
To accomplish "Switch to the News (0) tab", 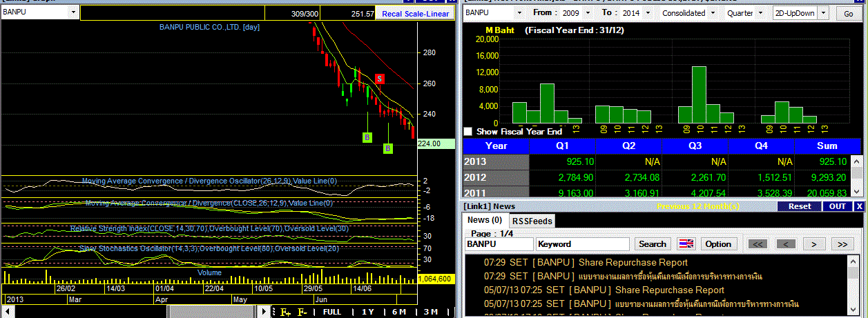I will click(485, 220).
